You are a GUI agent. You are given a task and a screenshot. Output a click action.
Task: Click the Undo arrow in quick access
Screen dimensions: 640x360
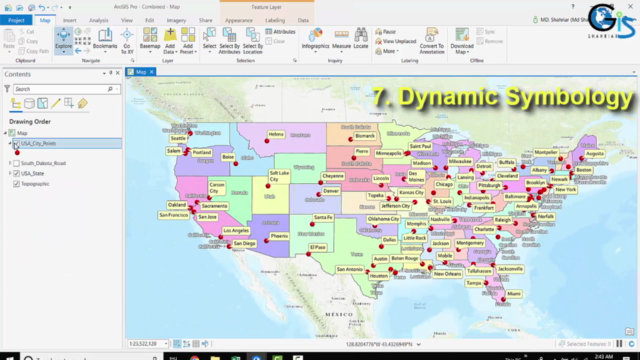point(41,7)
